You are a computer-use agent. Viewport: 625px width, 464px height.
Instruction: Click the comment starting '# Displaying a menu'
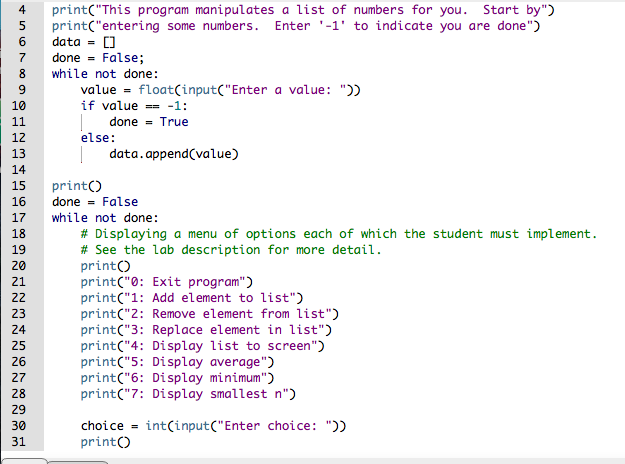[339, 234]
